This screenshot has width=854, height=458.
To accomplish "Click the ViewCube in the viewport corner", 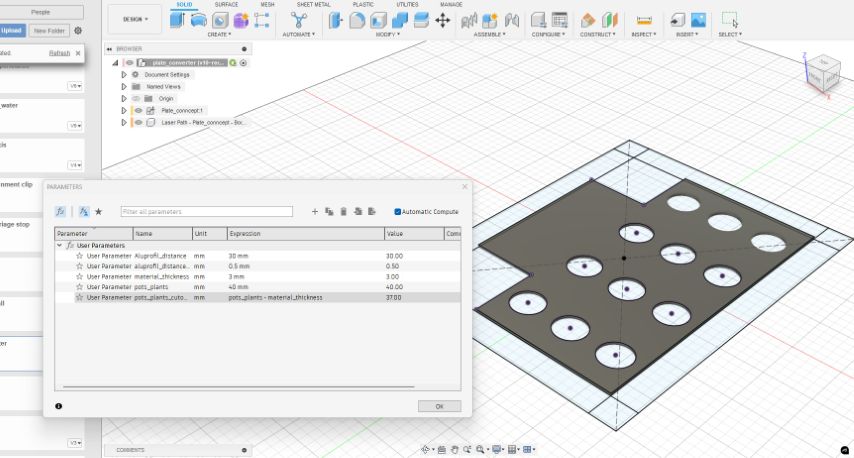I will point(822,74).
